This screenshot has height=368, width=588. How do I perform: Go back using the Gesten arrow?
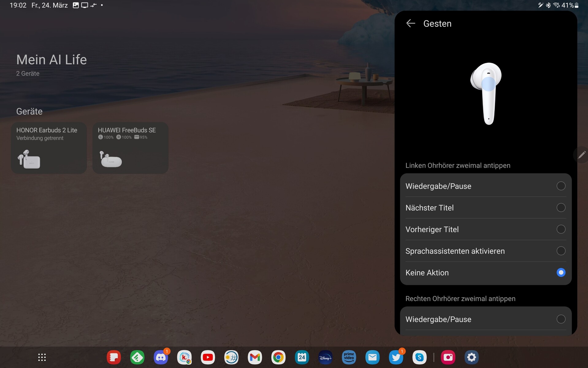(410, 24)
